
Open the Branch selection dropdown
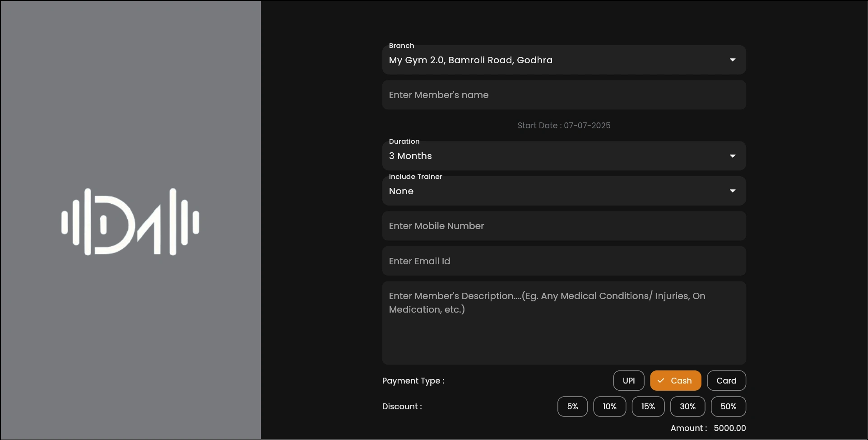tap(563, 60)
